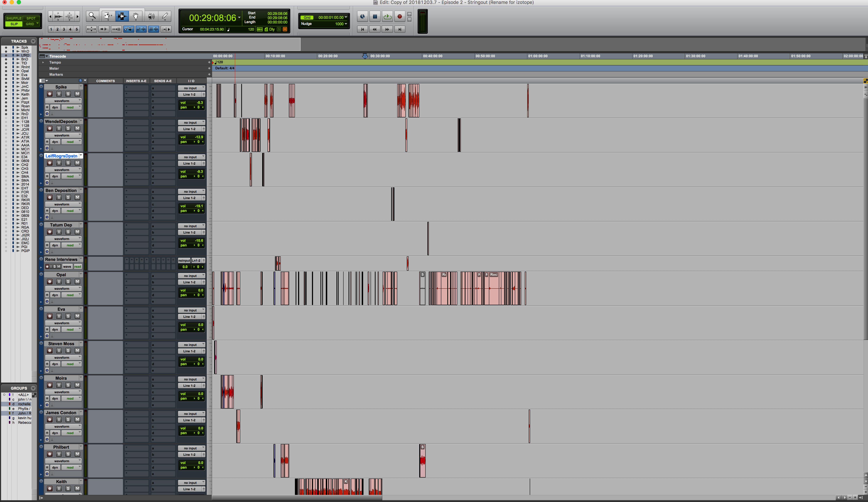Click the Rewind button
Image resolution: width=868 pixels, height=502 pixels.
click(375, 29)
